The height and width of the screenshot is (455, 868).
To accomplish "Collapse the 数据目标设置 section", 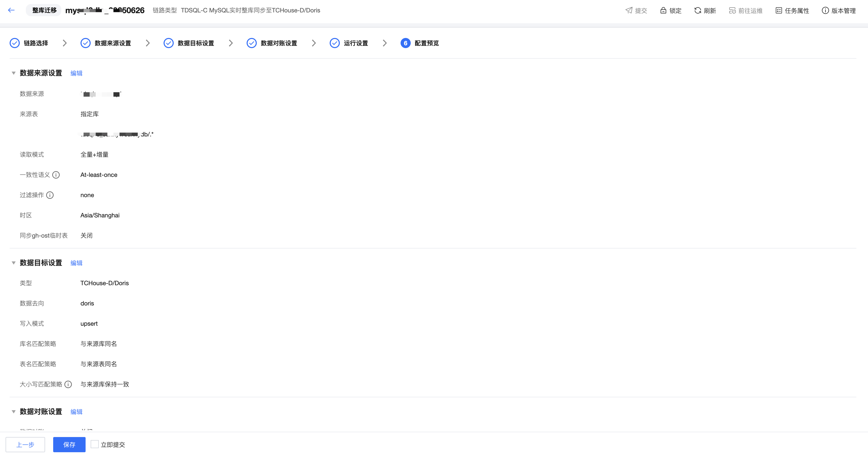I will pyautogui.click(x=13, y=263).
